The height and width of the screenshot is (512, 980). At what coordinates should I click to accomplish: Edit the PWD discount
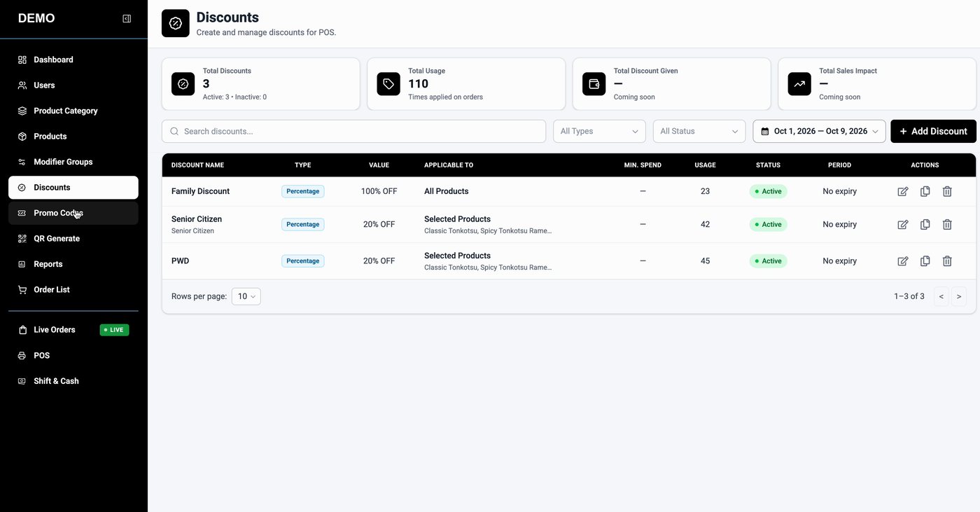903,261
